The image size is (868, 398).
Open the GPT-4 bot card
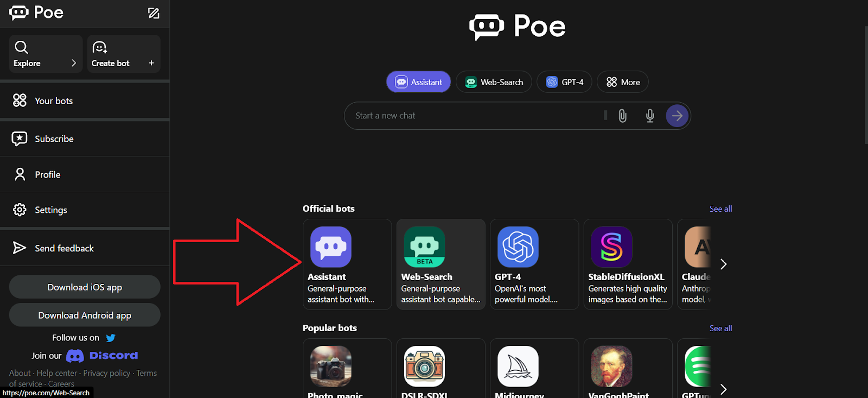(534, 264)
